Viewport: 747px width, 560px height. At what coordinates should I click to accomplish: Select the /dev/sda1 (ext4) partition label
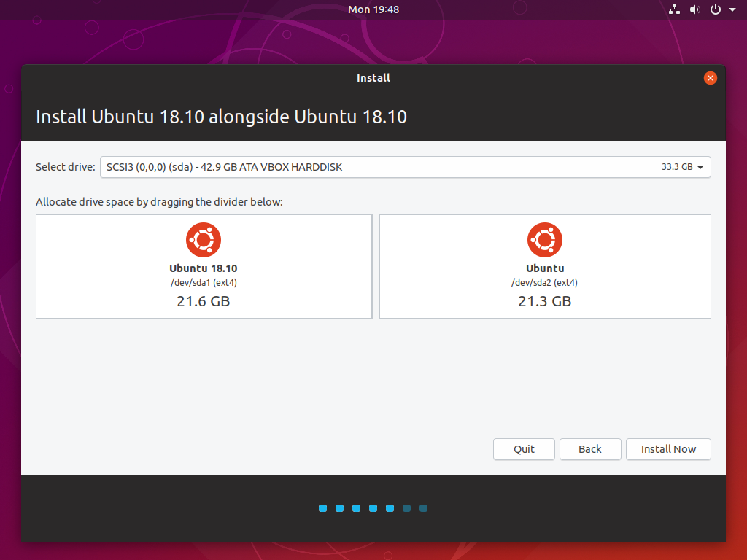click(x=204, y=282)
